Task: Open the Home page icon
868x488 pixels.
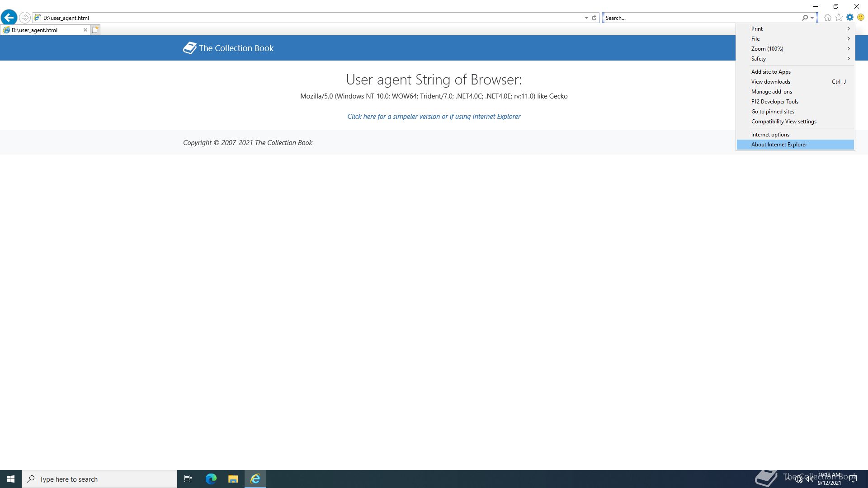Action: coord(827,18)
